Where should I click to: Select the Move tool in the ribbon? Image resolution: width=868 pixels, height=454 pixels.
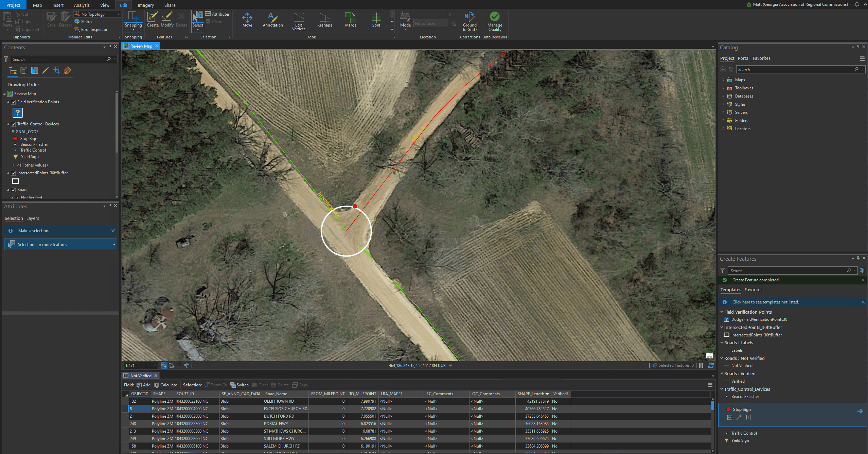click(247, 20)
